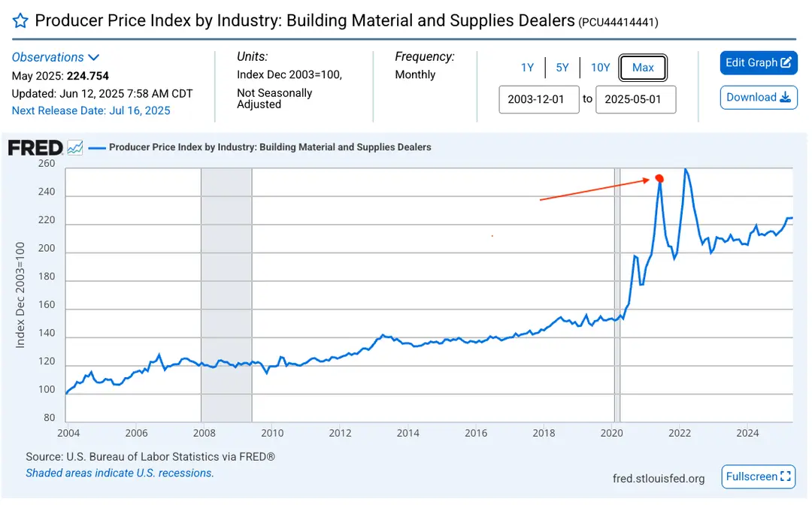Viewport: 812px width, 505px height.
Task: Click the pencil icon on Edit Graph
Action: pos(786,62)
